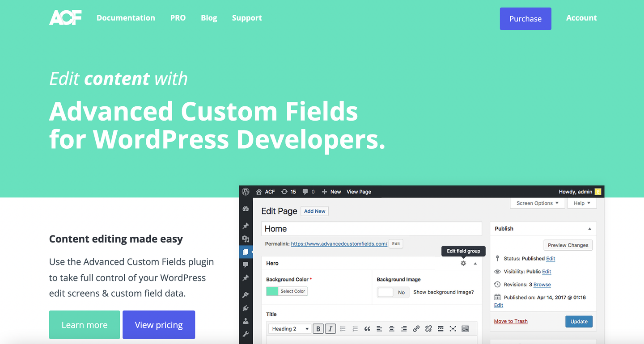Click the ACF site name in admin bar
Viewport: 644px width, 344px height.
coord(270,192)
